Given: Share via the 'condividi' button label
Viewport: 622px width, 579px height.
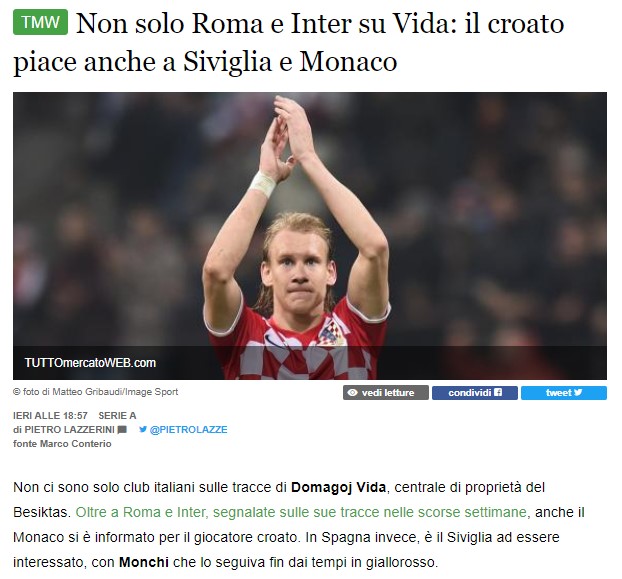Looking at the screenshot, I should pos(470,393).
